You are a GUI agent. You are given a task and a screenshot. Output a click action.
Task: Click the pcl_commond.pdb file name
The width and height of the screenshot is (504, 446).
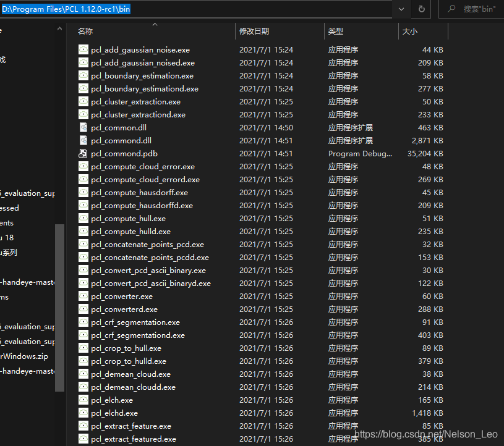point(124,154)
